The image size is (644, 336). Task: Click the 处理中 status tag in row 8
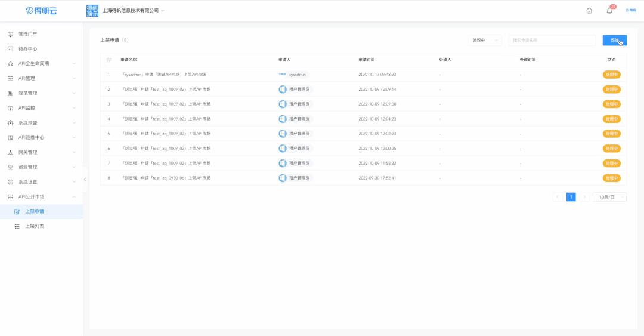(612, 178)
